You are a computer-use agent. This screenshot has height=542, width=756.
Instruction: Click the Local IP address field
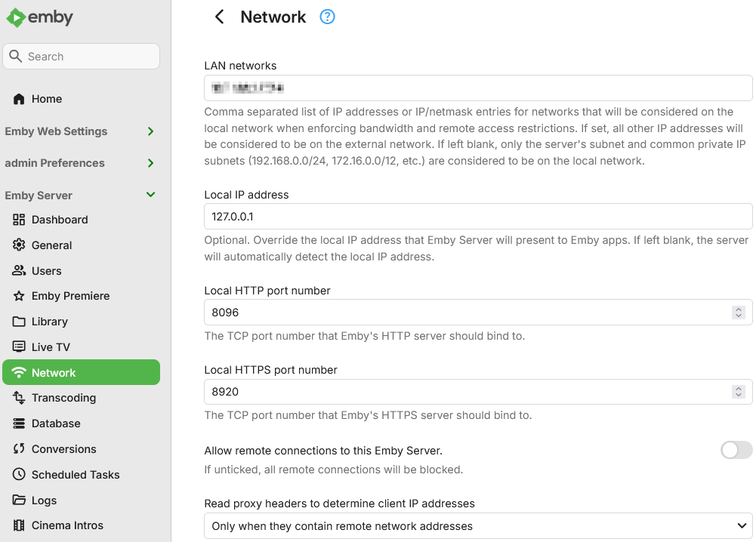coord(478,217)
